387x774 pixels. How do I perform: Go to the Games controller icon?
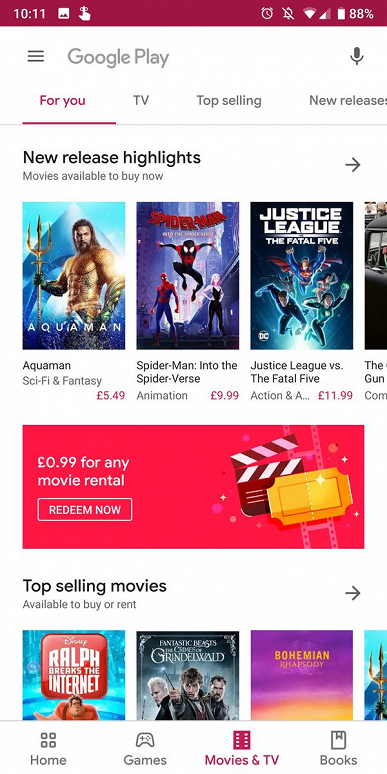pos(145,739)
